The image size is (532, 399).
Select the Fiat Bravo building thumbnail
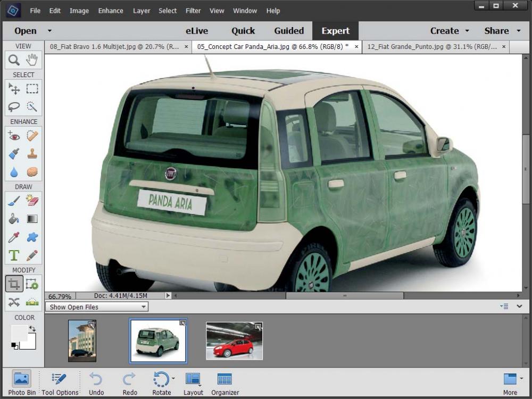[x=82, y=340]
